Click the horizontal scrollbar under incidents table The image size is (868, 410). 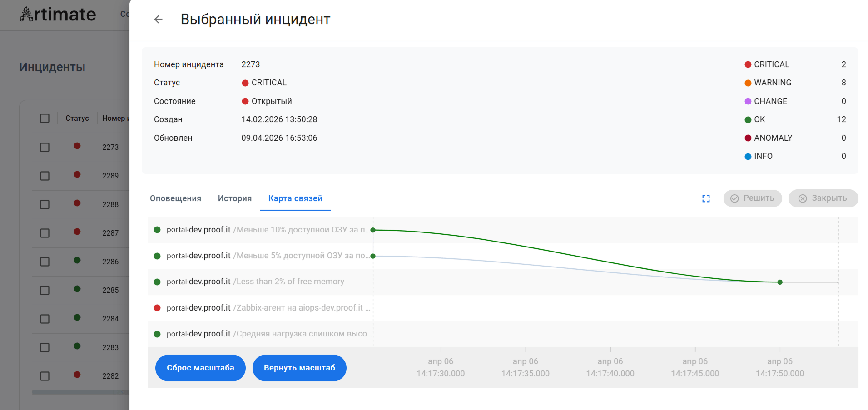click(80, 392)
